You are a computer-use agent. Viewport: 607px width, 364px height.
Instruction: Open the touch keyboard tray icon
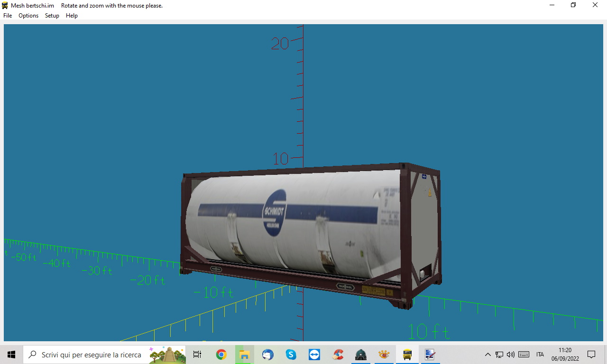coord(524,355)
